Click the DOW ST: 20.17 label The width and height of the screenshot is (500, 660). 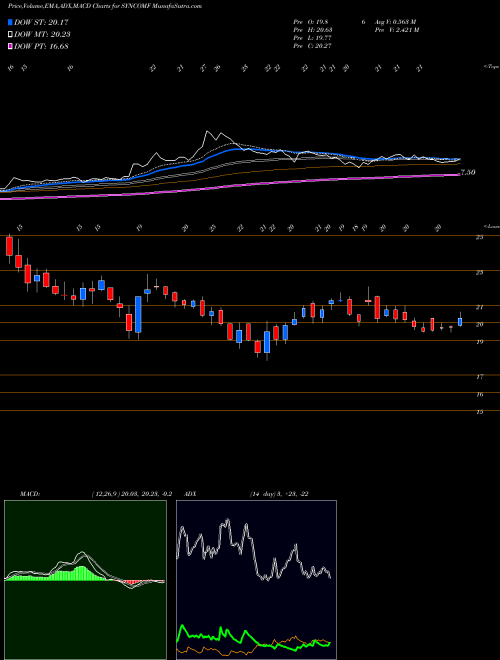(x=41, y=22)
